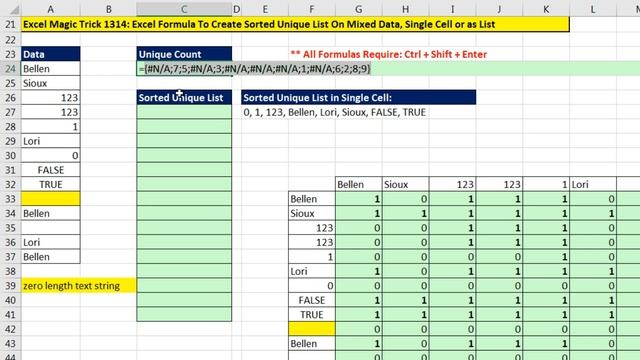640x360 pixels.
Task: Click the 'Data' header cell in A23
Action: click(x=51, y=54)
